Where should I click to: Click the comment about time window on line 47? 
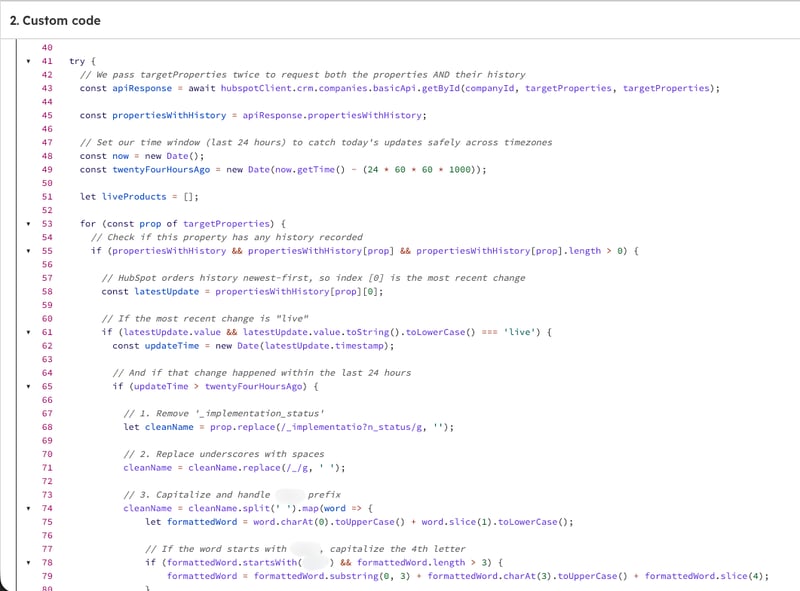click(316, 142)
